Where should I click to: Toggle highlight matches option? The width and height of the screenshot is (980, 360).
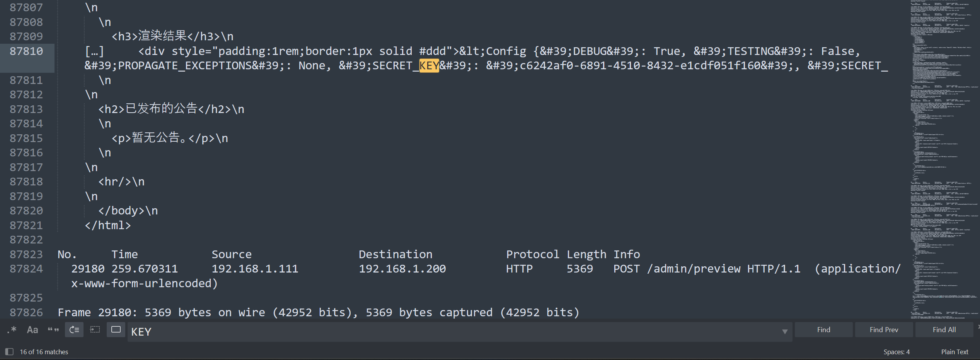(116, 330)
